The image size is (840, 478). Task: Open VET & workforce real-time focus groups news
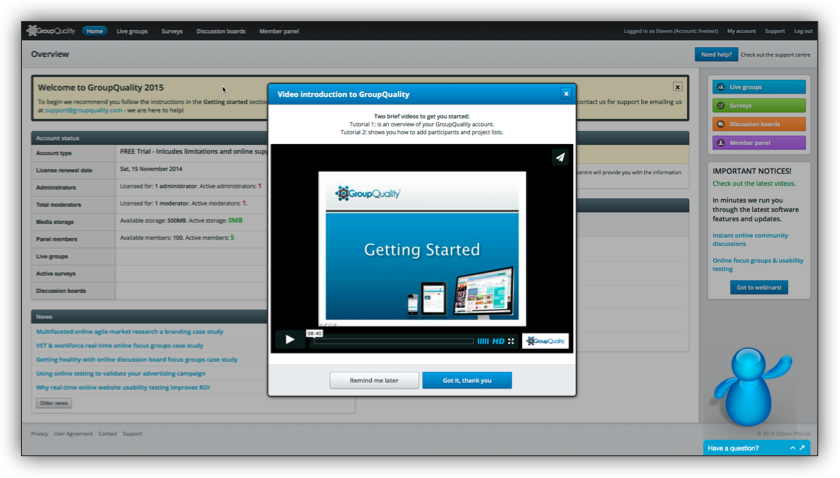(119, 346)
